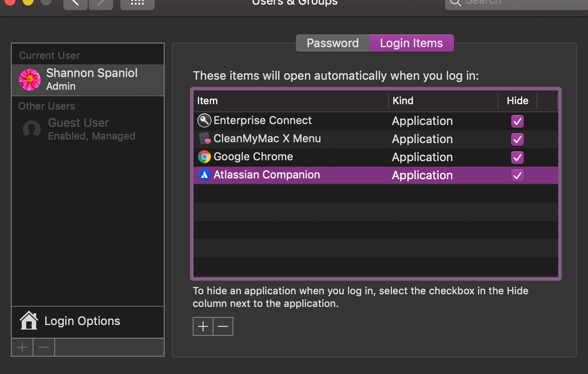Toggle Hide checkbox for Atlassian Companion
Screen dimensions: 588x374
pos(517,175)
